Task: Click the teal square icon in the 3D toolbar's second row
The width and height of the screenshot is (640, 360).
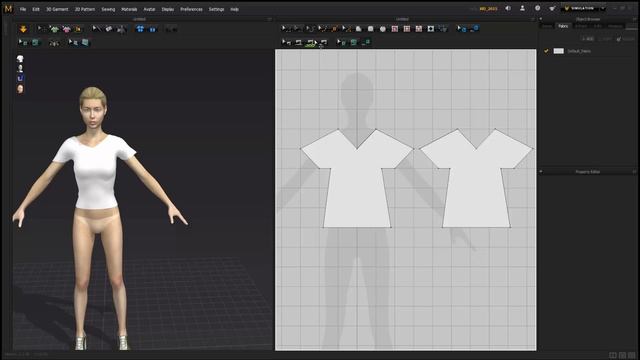Action: pos(36,42)
